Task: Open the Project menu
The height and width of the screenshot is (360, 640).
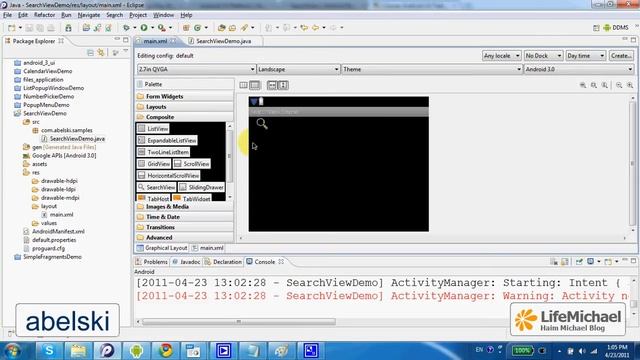Action: [138, 15]
